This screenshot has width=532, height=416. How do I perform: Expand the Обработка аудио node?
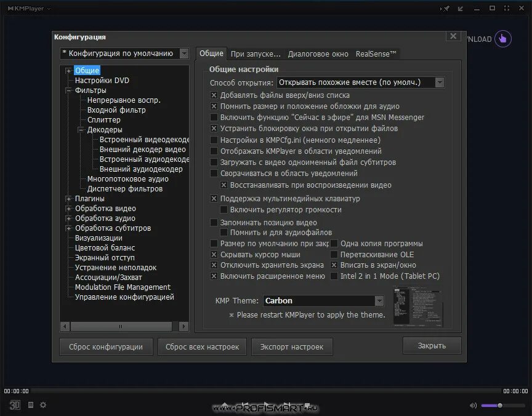[x=68, y=218]
